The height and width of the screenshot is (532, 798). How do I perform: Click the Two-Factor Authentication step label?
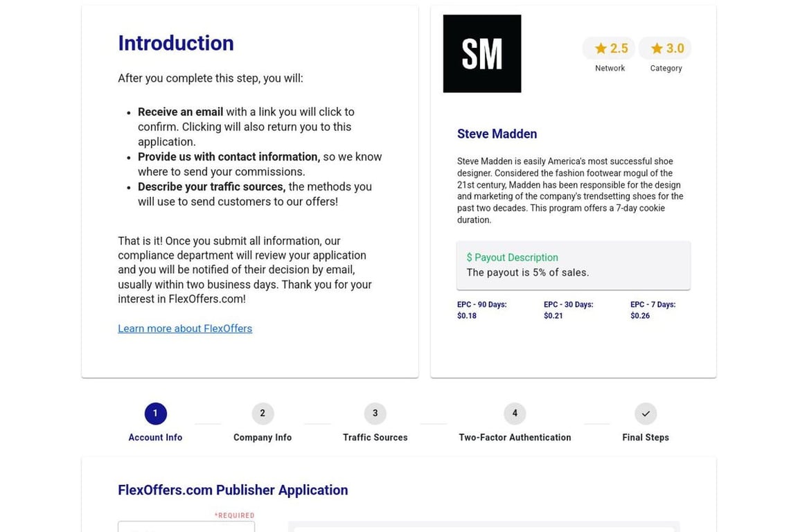[x=515, y=437]
